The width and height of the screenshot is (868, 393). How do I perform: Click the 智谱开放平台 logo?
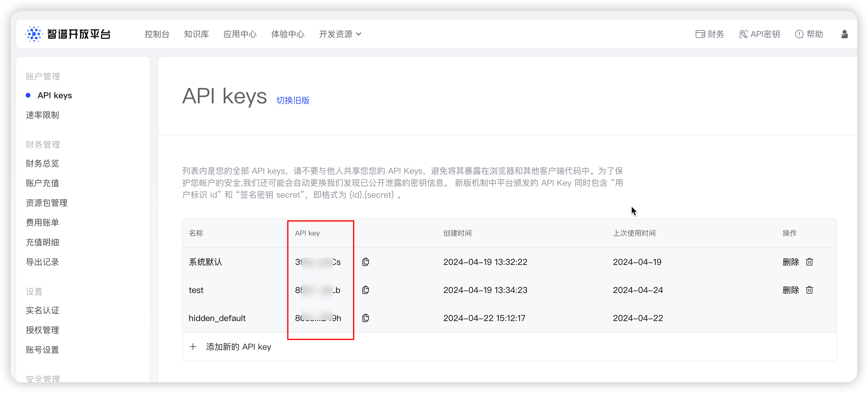[68, 34]
